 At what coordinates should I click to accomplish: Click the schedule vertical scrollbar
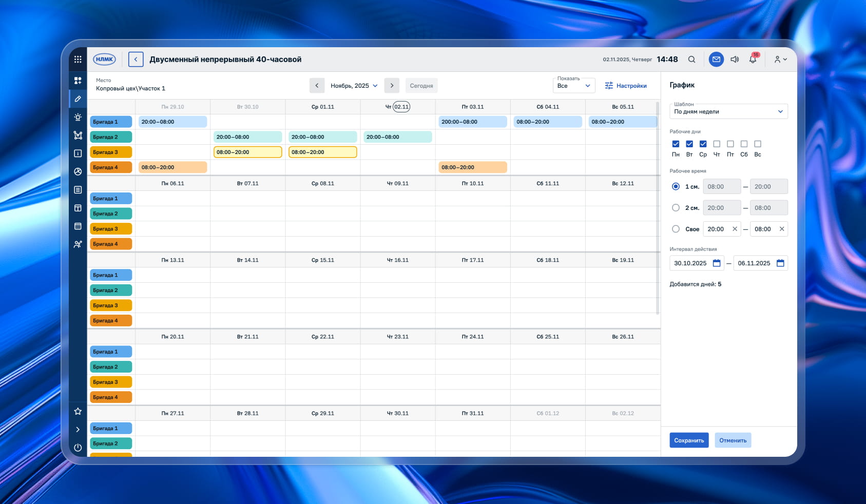pos(658,207)
